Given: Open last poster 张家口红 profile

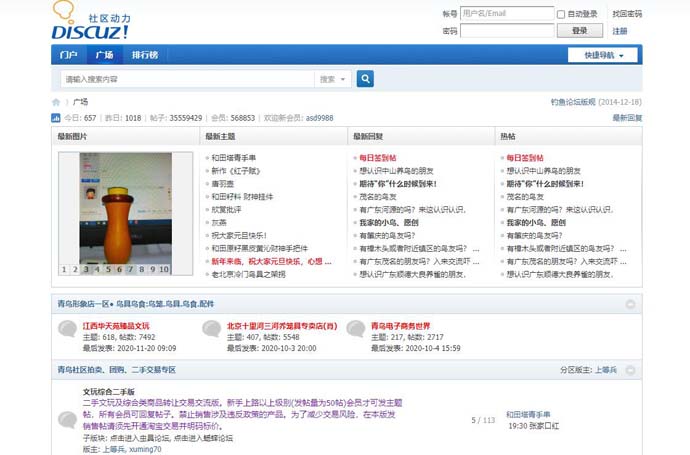Looking at the screenshot, I should click(x=544, y=426).
